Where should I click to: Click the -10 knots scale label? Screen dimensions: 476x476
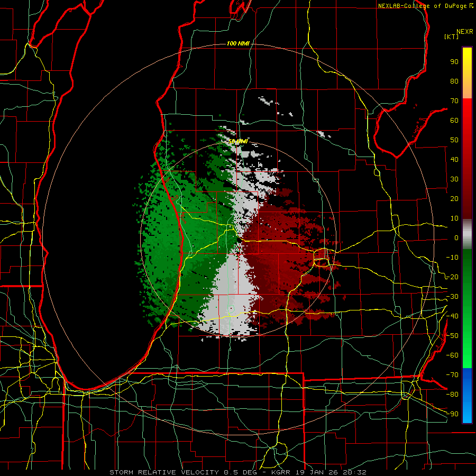(452, 258)
